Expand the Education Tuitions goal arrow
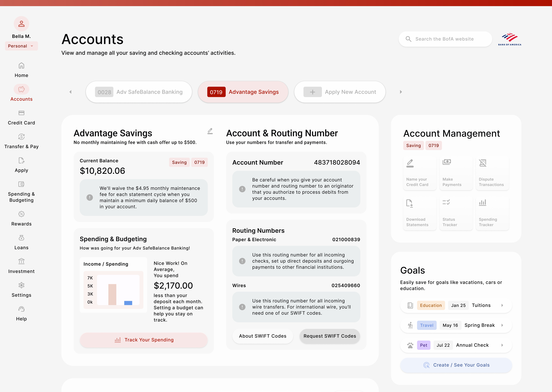Viewport: 552px width, 392px height. click(x=502, y=305)
